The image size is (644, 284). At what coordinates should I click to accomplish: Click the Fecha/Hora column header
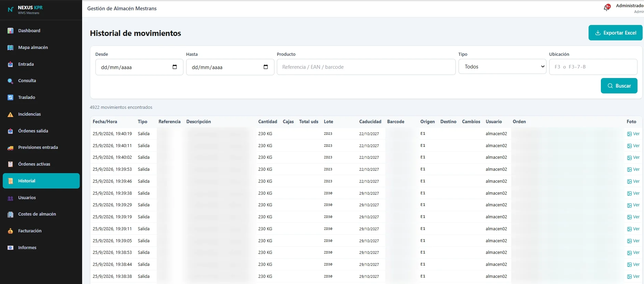105,121
